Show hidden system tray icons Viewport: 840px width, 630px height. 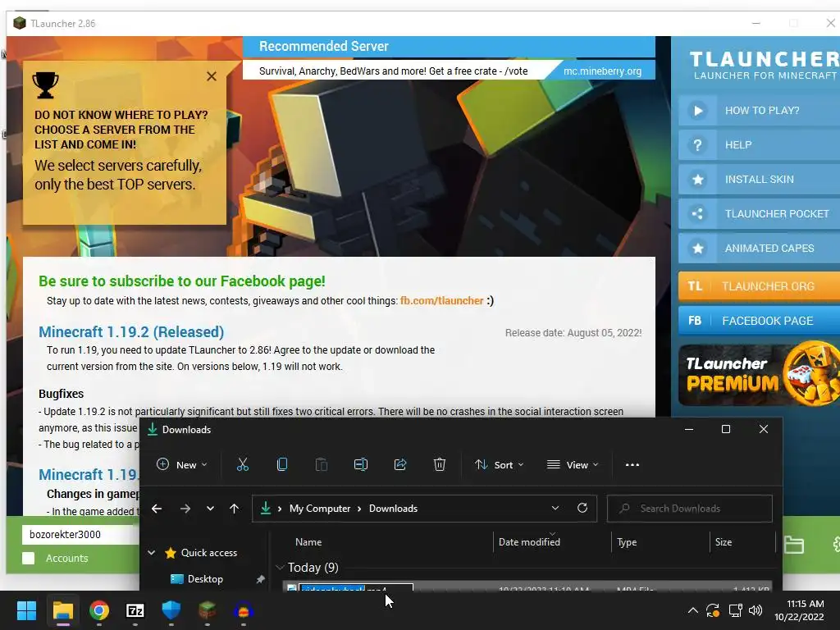coord(692,610)
